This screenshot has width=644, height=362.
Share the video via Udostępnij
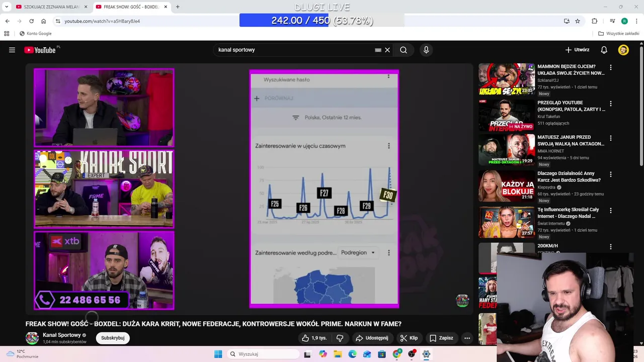point(372,338)
